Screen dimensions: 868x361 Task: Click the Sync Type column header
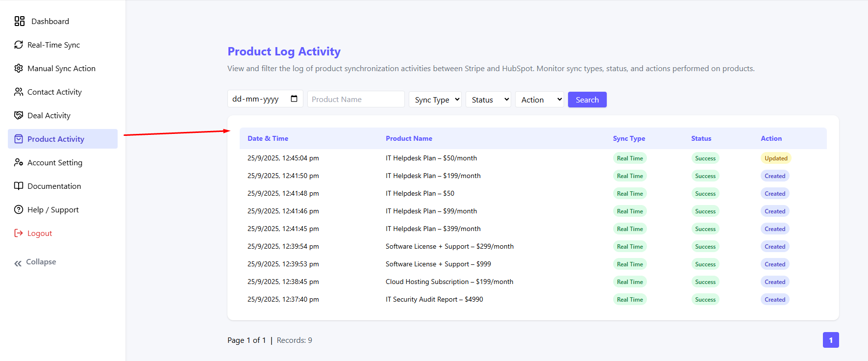(x=629, y=138)
